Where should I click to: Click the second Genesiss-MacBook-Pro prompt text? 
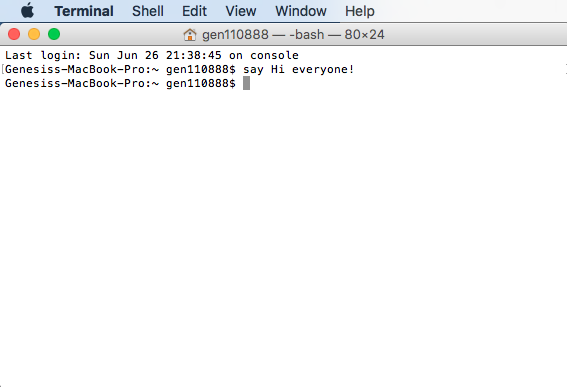tap(120, 83)
